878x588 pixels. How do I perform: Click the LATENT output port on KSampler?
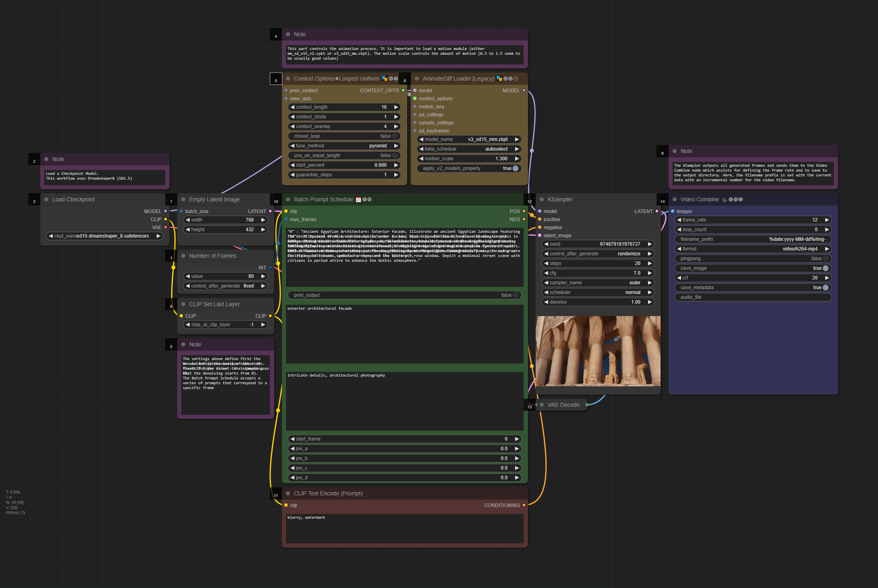[657, 211]
